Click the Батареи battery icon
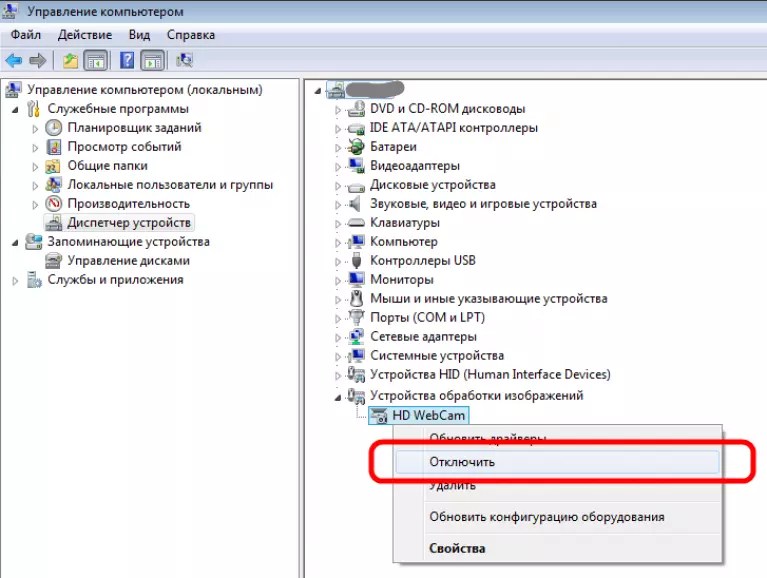The image size is (767, 578). pos(356,146)
